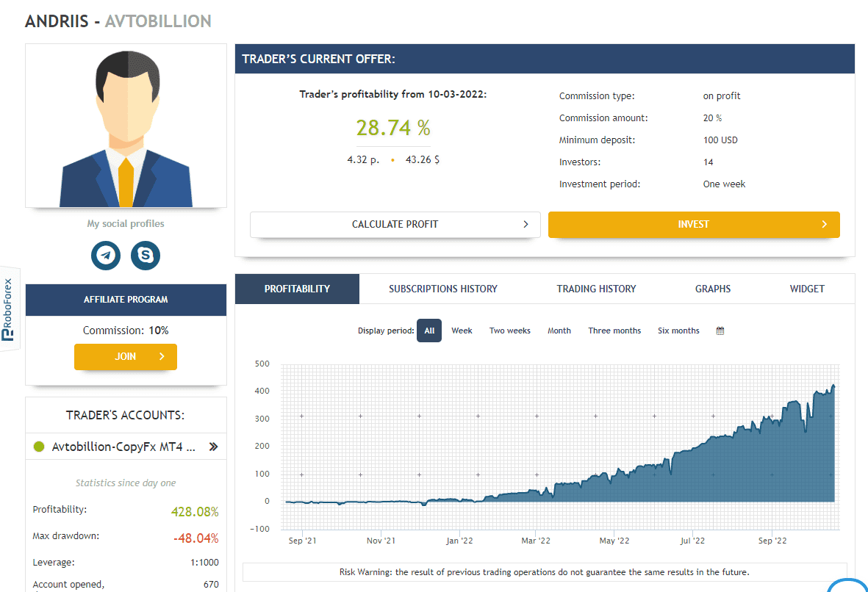Click the 'on profit' commission type value
This screenshot has height=592, width=868.
pyautogui.click(x=721, y=95)
